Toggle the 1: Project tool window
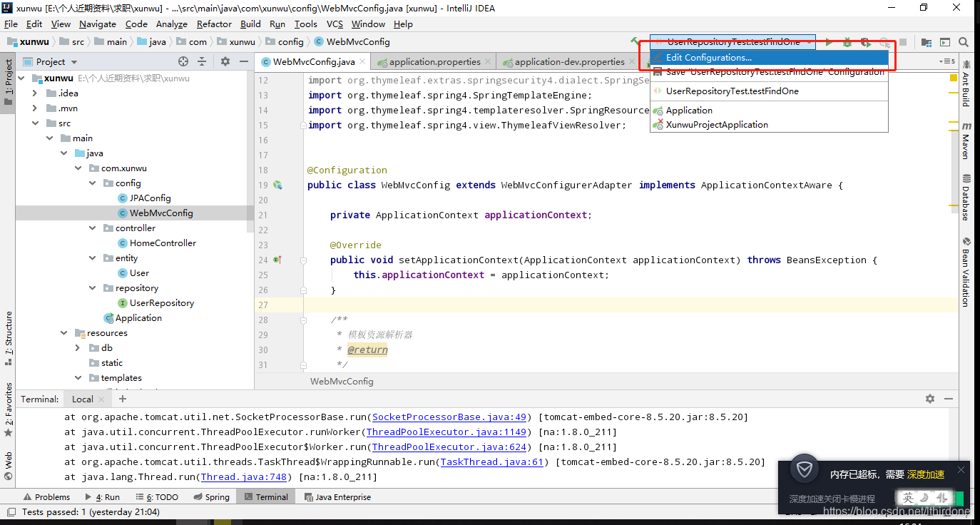 pos(8,82)
